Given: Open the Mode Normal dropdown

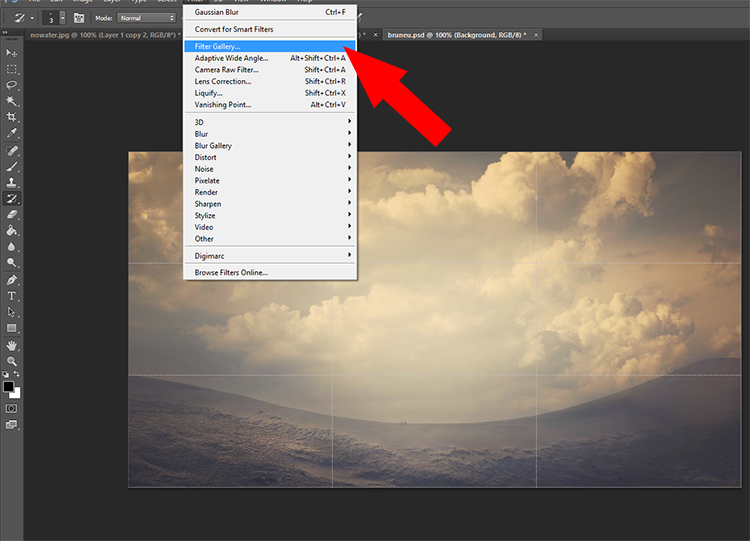Looking at the screenshot, I should 147,18.
